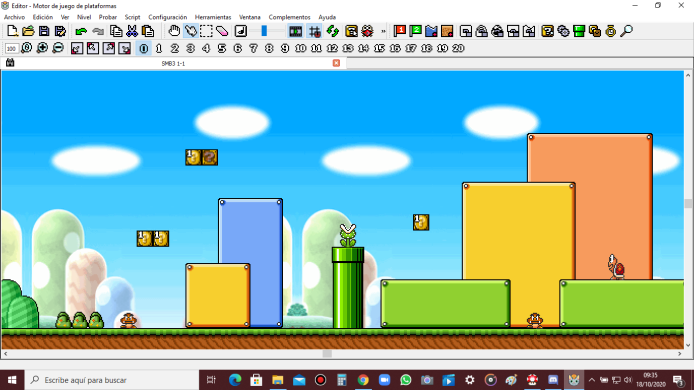Toggle the grid snap icon

(315, 31)
